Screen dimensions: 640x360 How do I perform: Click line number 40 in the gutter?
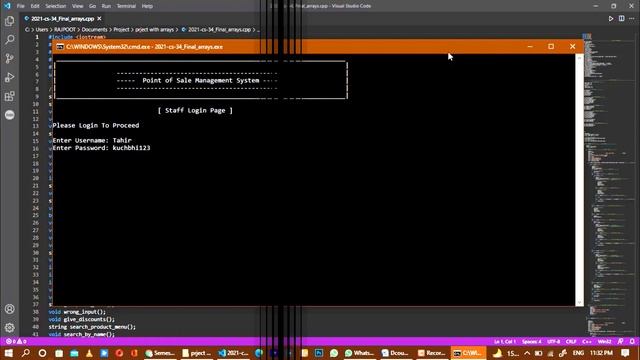point(36,327)
